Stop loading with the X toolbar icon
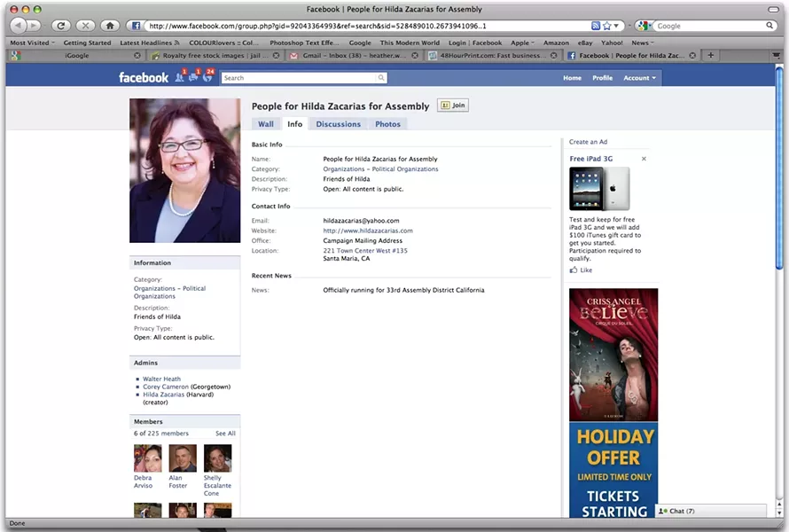 pos(85,25)
